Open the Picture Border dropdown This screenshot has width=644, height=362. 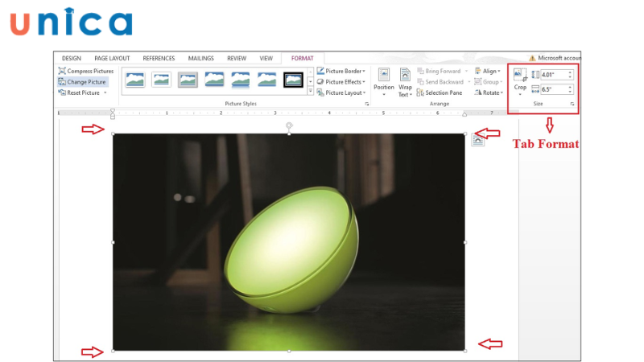(x=344, y=71)
